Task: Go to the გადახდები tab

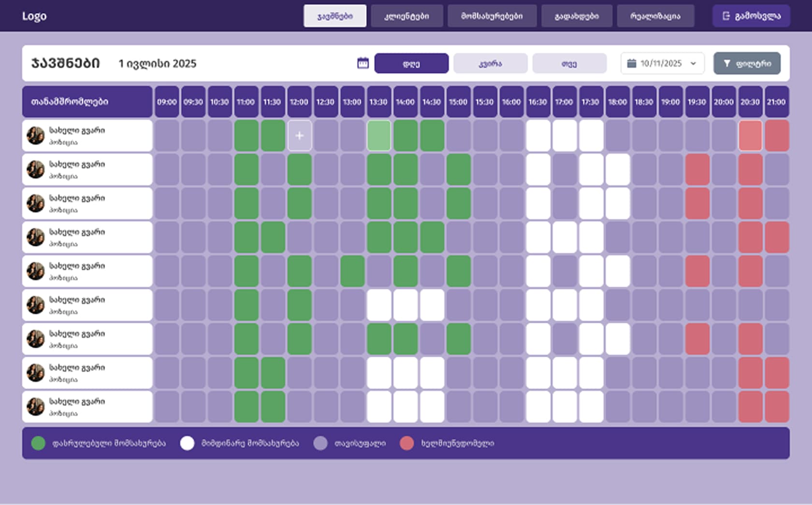Action: [x=577, y=16]
